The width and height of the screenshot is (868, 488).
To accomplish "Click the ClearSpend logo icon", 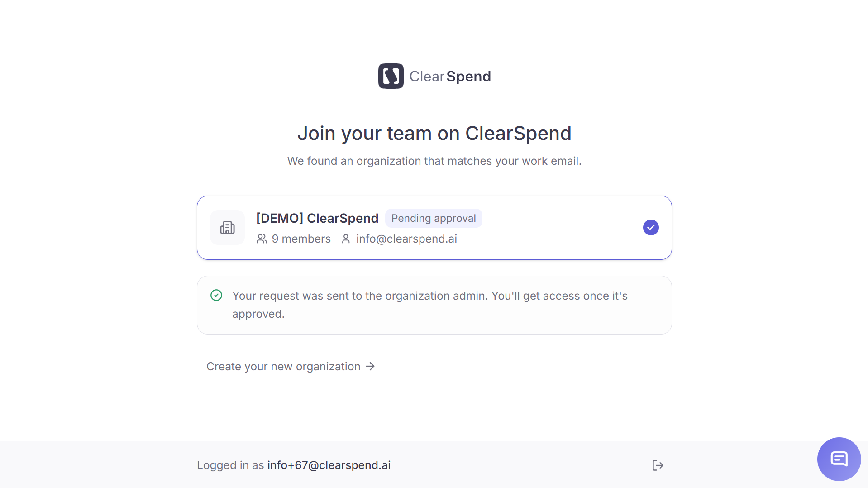I will pyautogui.click(x=391, y=76).
